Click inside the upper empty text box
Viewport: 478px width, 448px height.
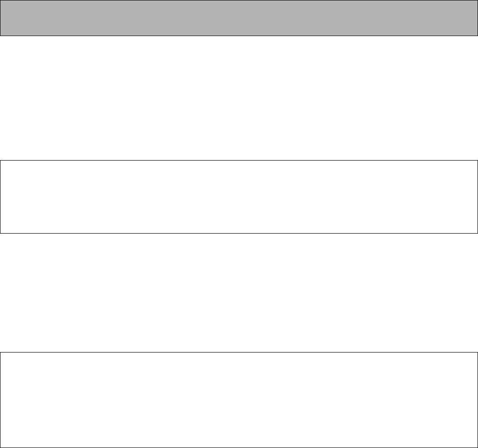tap(239, 197)
